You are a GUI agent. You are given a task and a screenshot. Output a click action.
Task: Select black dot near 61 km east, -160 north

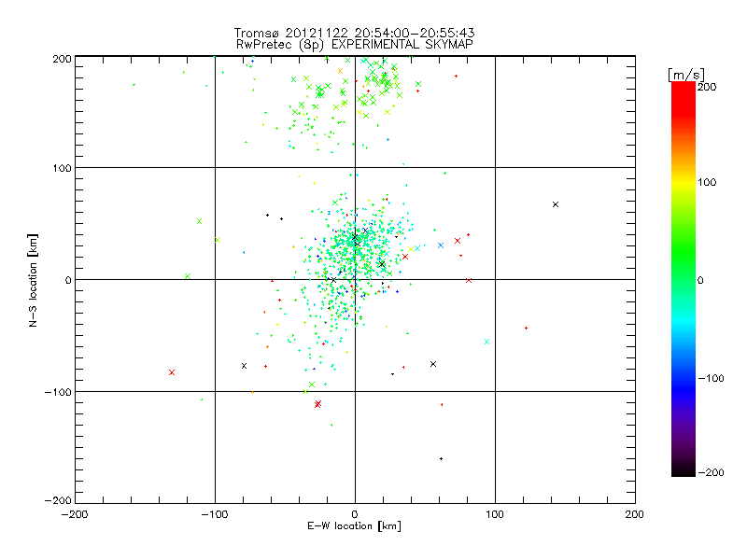tap(441, 458)
